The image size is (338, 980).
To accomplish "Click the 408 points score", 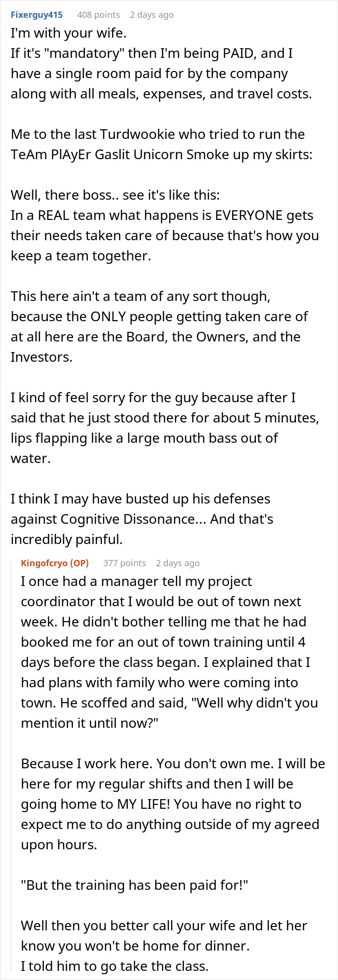I will click(99, 15).
